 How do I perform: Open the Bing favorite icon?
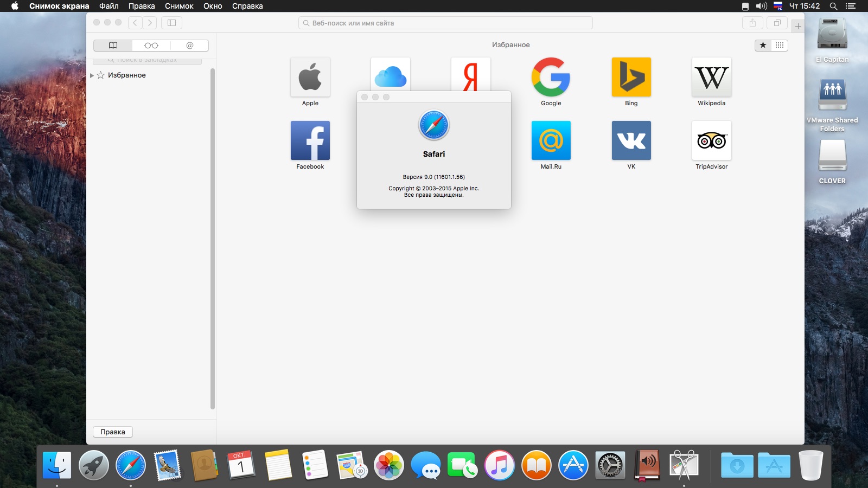click(631, 77)
